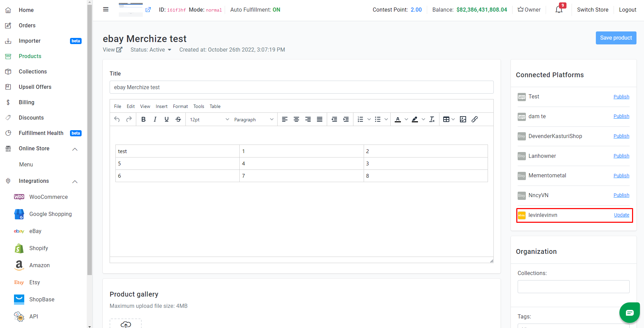Open the editor Edit menu
This screenshot has width=644, height=328.
pos(131,106)
